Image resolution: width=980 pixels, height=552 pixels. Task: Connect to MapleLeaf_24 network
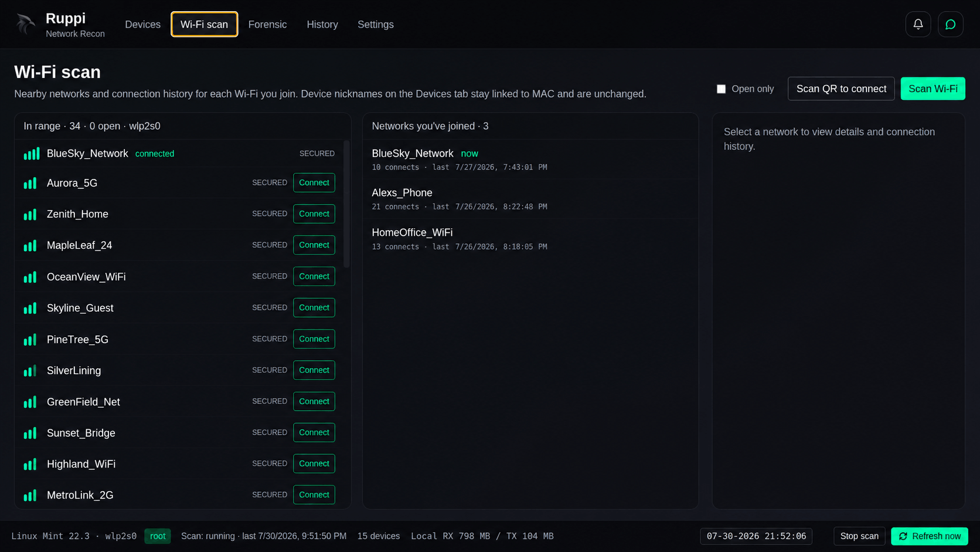point(314,245)
